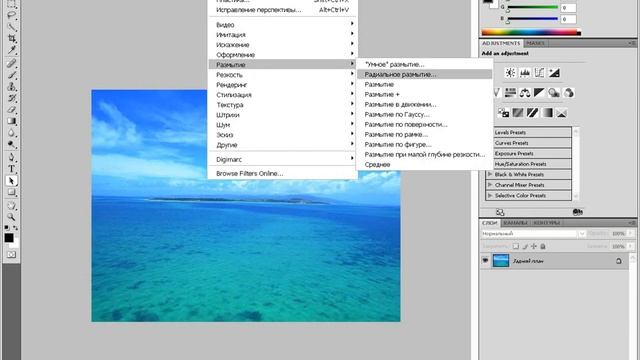This screenshot has width=640, height=360.
Task: Select the History Brush tool
Action: click(11, 98)
